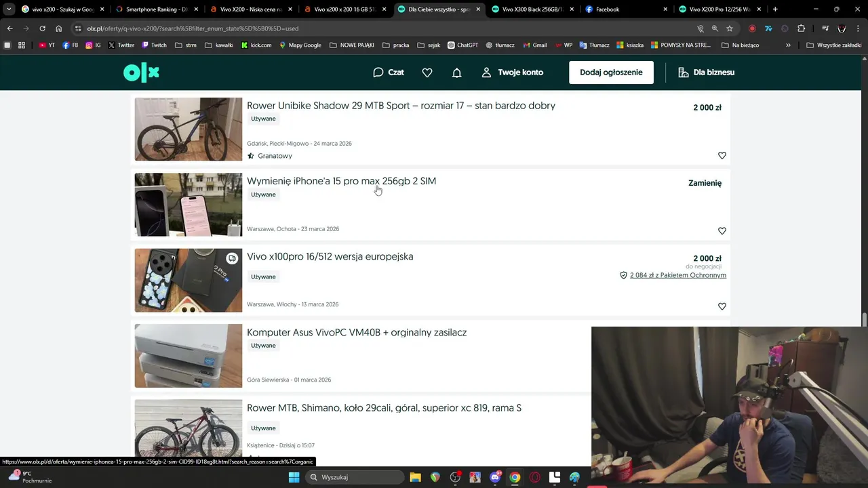Click the browser home button
This screenshot has height=488, width=868.
coord(58,28)
